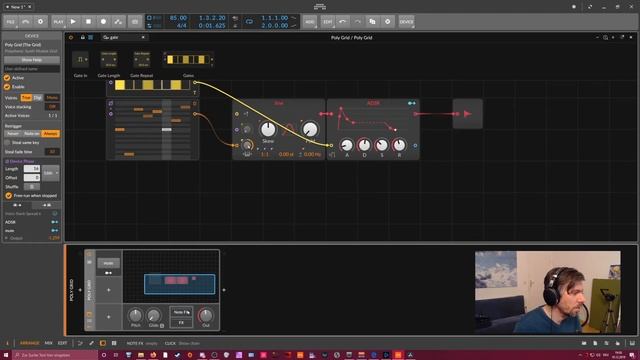The width and height of the screenshot is (640, 360).
Task: Toggle the arranger loop button
Action: pyautogui.click(x=249, y=22)
